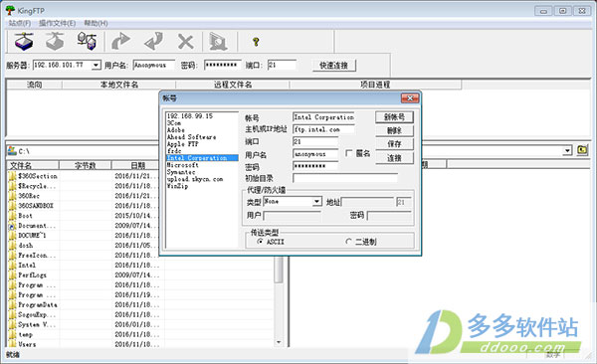The image size is (597, 364).
Task: Click the X delete toolbar icon
Action: click(x=186, y=42)
